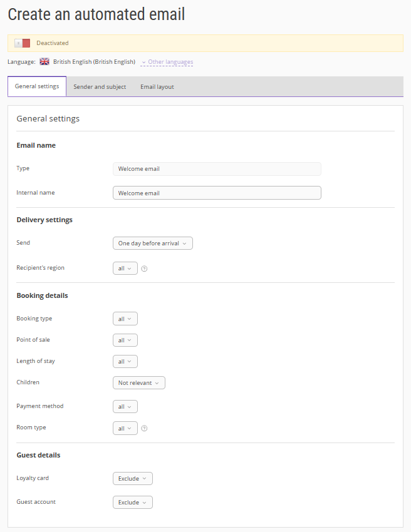Image resolution: width=411 pixels, height=532 pixels.
Task: Click the Internal name input field
Action: [x=217, y=193]
